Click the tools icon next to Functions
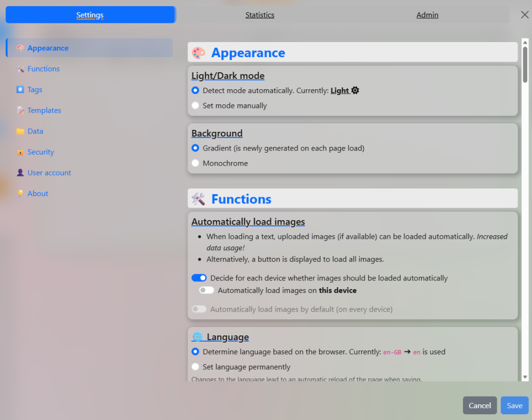The image size is (532, 420). (20, 69)
